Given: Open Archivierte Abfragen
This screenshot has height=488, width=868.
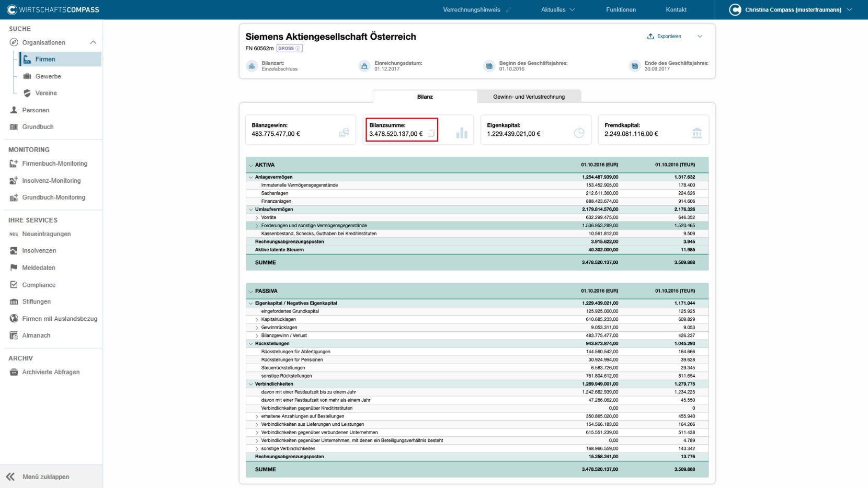Looking at the screenshot, I should [x=51, y=372].
